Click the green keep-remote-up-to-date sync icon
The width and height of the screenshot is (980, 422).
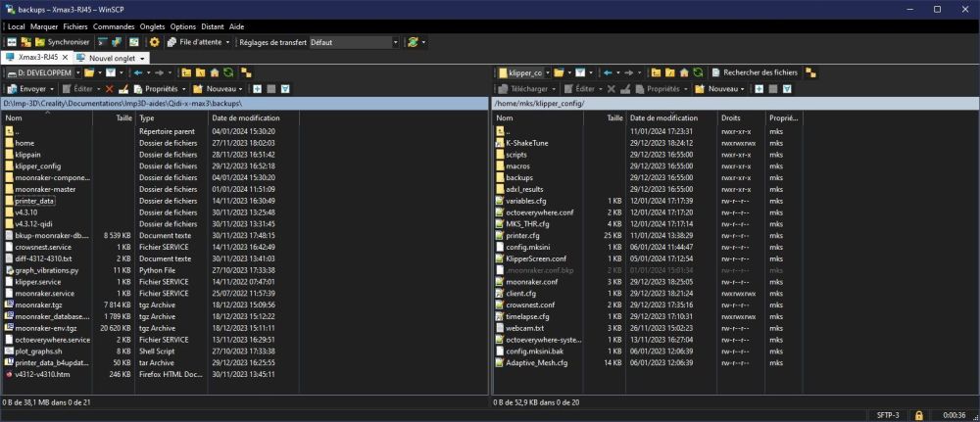tap(413, 42)
